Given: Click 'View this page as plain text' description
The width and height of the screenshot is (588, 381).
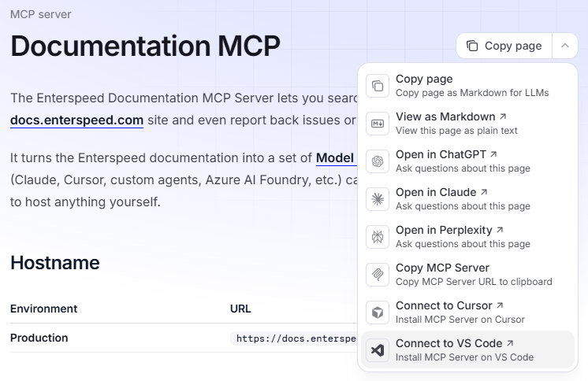Looking at the screenshot, I should point(456,131).
